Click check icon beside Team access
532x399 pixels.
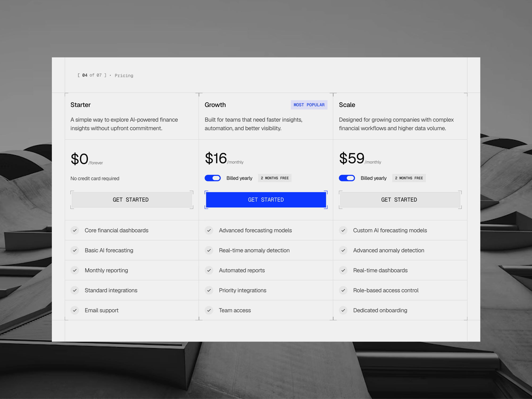point(209,310)
